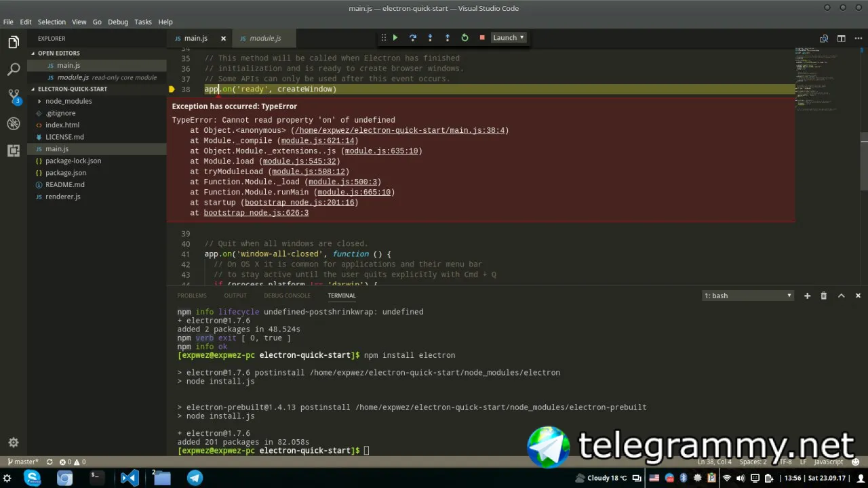
Task: Switch to the DEBUG CONSOLE panel tab
Action: coord(287,296)
